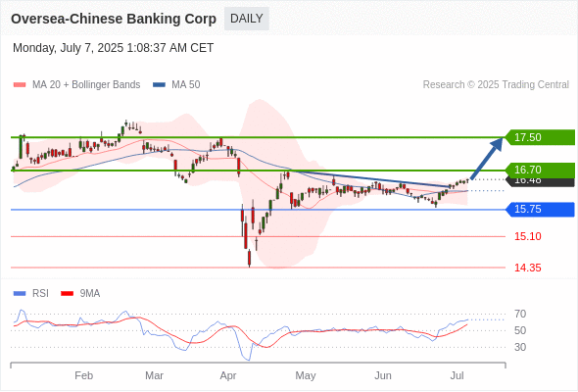This screenshot has width=578, height=392.
Task: Click the 15.10 red support label
Action: 528,236
